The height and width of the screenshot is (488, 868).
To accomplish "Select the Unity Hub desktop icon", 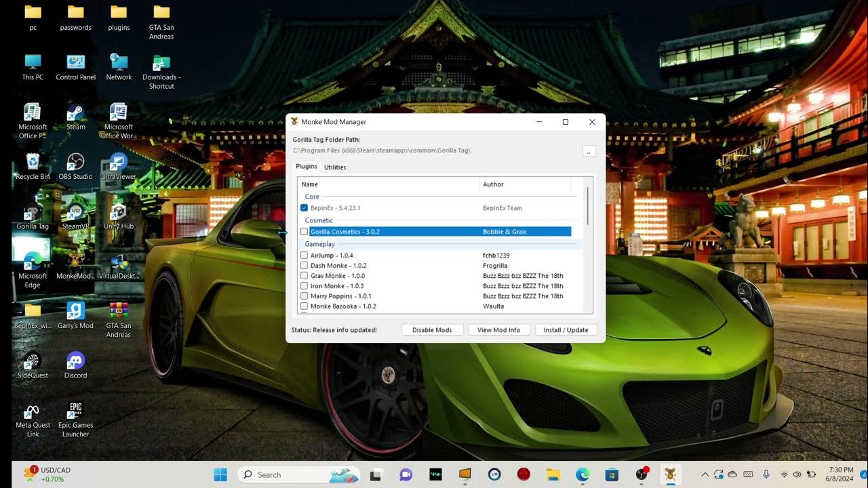I will tap(119, 216).
